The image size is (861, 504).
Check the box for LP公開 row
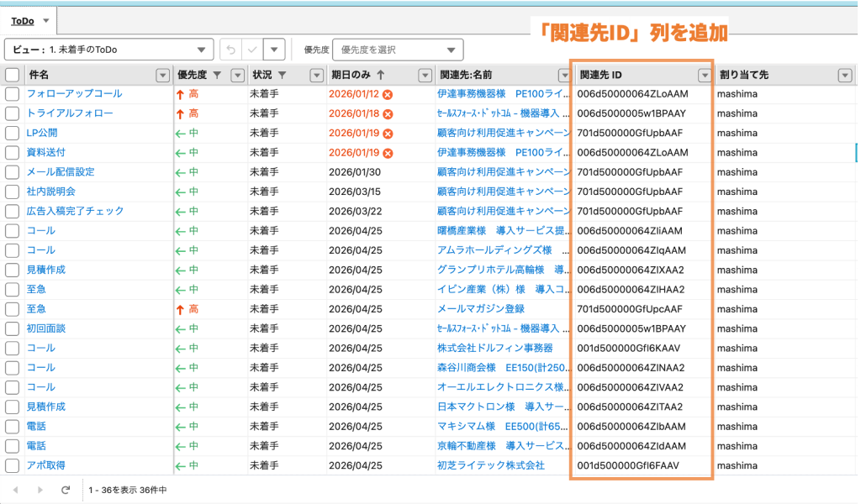coord(12,133)
